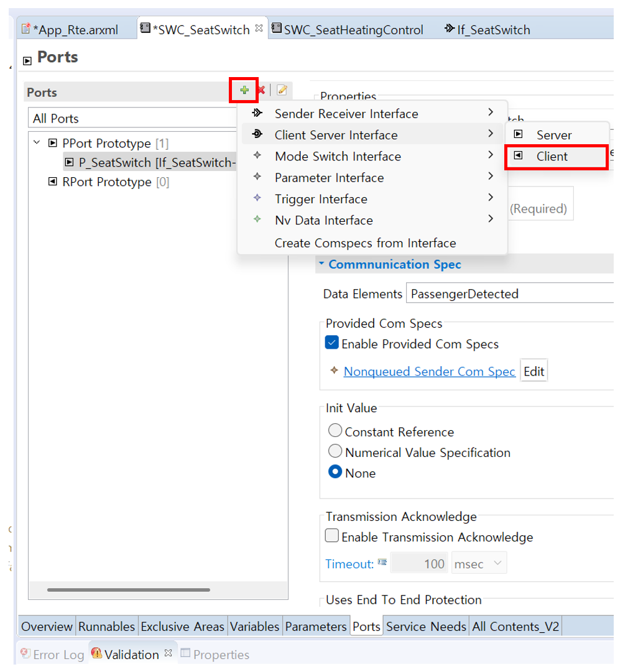Click the red X delete port icon
The image size is (633, 672).
point(261,90)
